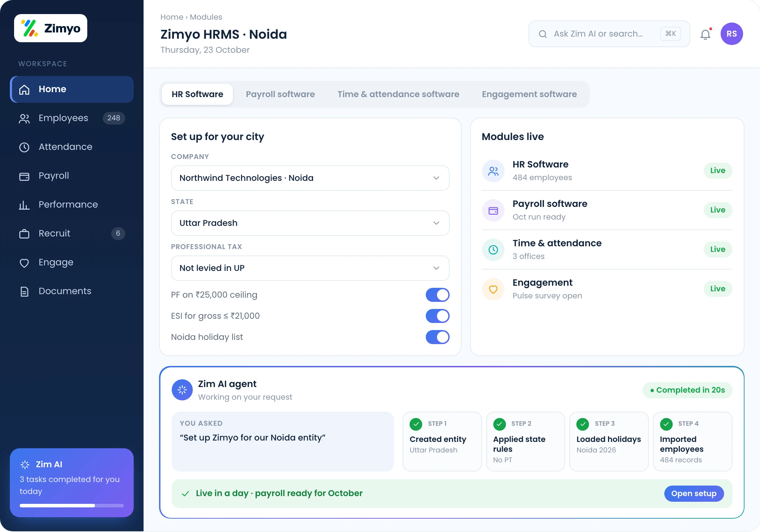The height and width of the screenshot is (532, 760).
Task: Toggle ESI for gross ≤ ₹21,000 switch
Action: [x=437, y=316]
